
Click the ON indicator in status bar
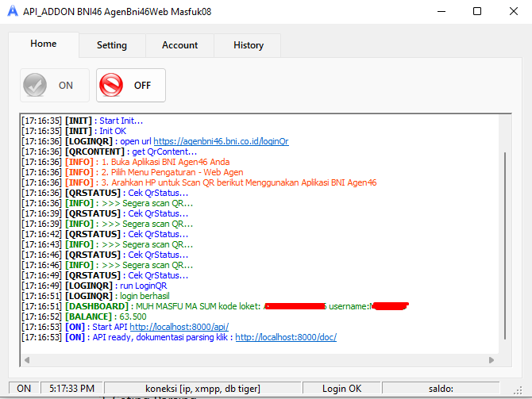tap(24, 389)
